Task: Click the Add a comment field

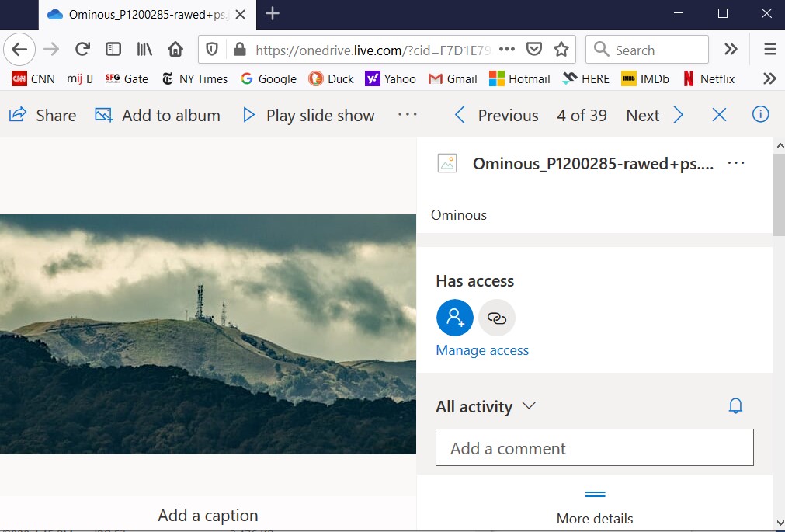Action: click(x=594, y=447)
